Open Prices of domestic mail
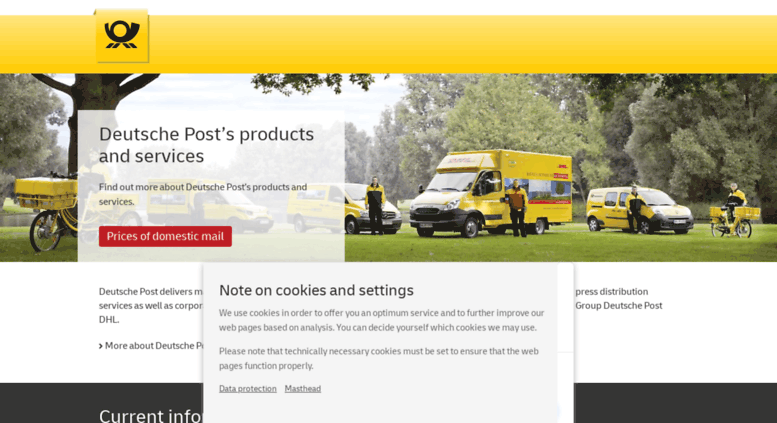777x423 pixels. [165, 236]
